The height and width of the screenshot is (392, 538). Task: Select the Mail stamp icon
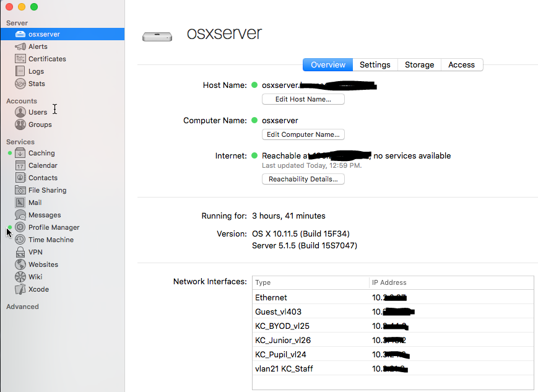(x=20, y=203)
